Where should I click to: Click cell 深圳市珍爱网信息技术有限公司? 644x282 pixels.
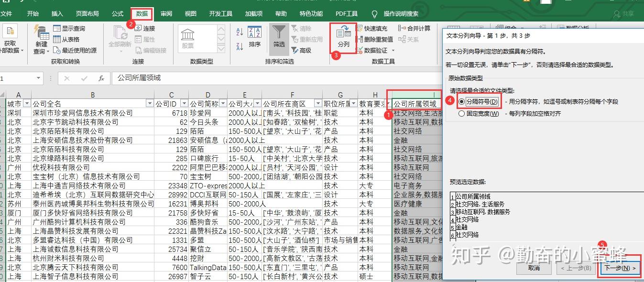pos(93,113)
